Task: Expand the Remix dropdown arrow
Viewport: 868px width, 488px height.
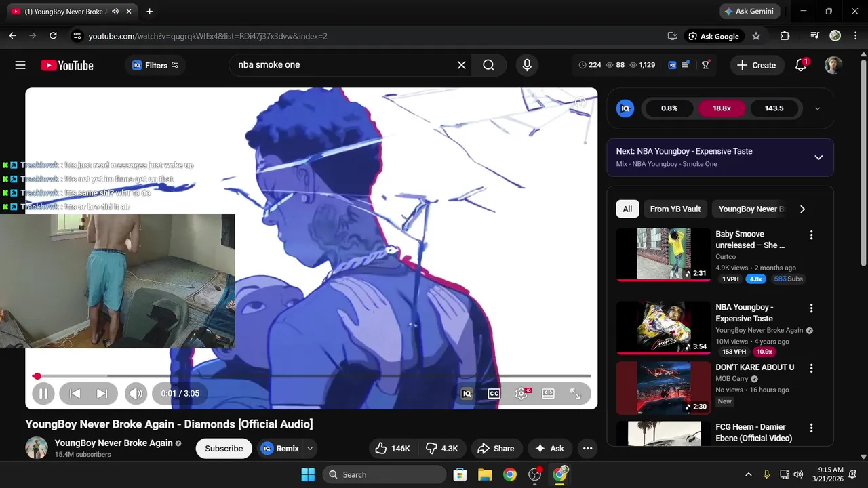Action: (x=310, y=449)
